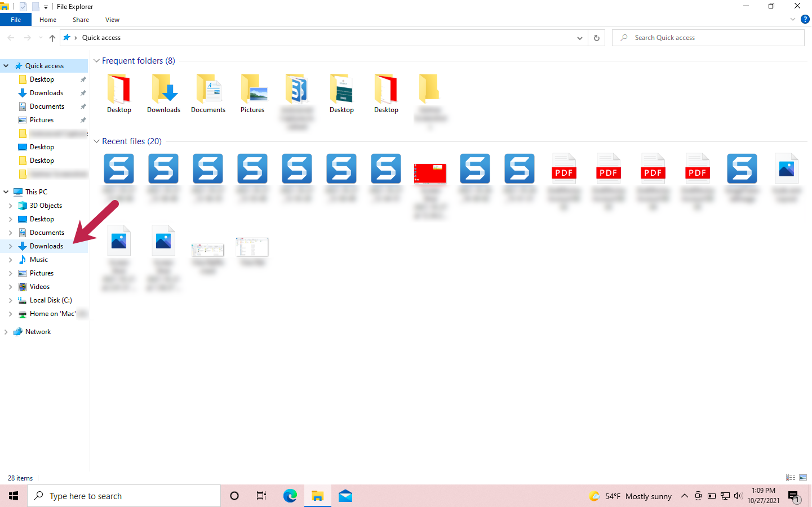
Task: Select Quick access in the navigation pane
Action: click(x=44, y=66)
